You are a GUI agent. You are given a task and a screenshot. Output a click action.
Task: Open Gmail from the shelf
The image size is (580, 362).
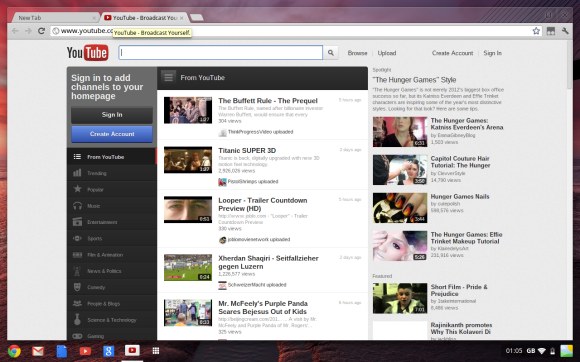[x=38, y=351]
